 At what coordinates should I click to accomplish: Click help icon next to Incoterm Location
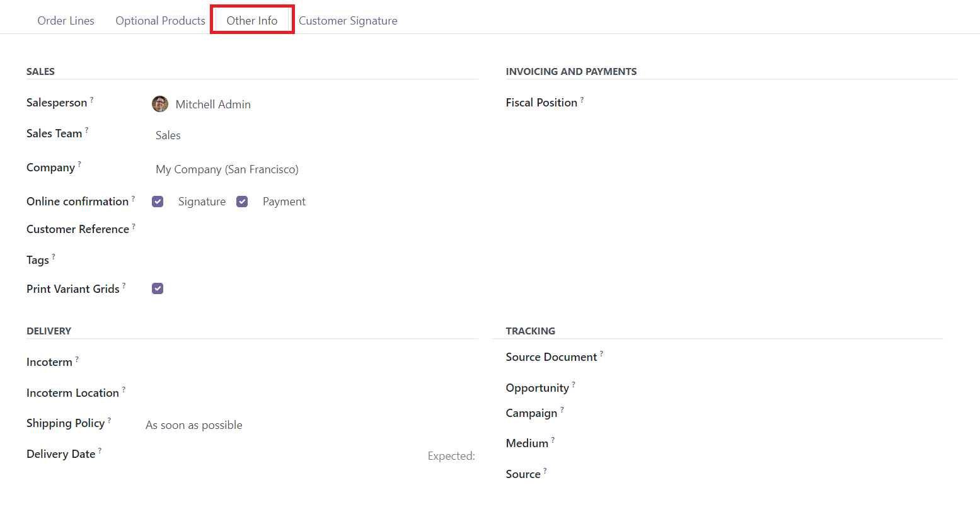(124, 390)
